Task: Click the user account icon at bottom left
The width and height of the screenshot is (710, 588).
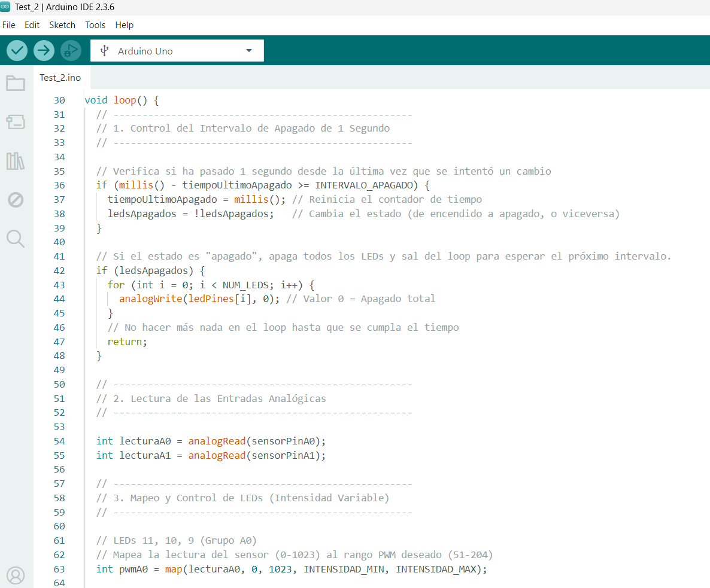Action: [x=16, y=575]
